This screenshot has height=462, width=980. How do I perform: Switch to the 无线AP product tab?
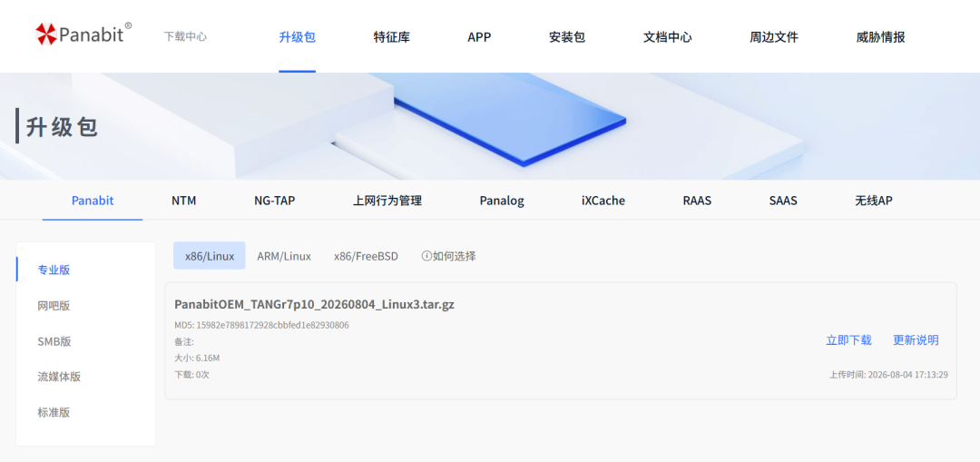click(874, 201)
